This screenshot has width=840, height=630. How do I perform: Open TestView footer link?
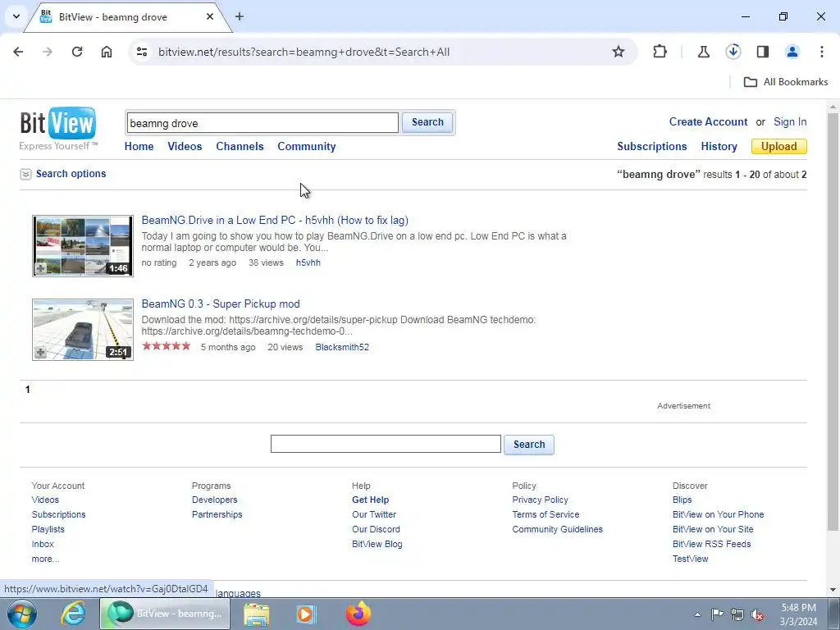point(690,559)
